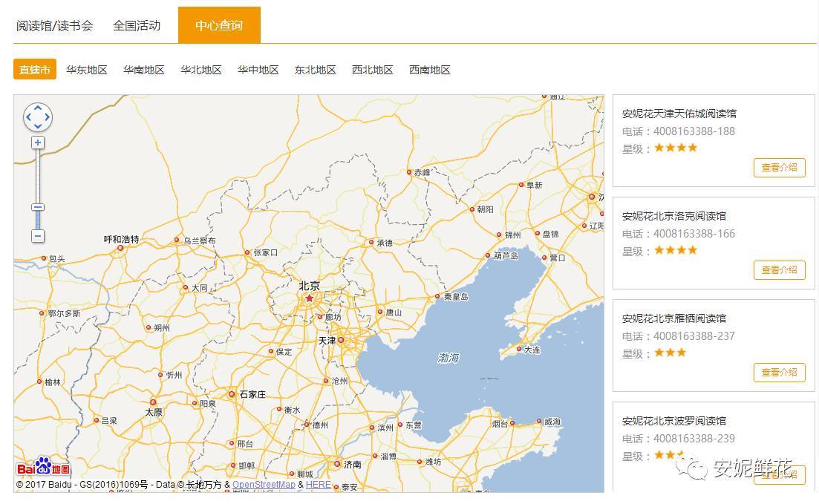The width and height of the screenshot is (819, 504).
Task: Pan the map east with the navigation circle
Action: point(47,117)
